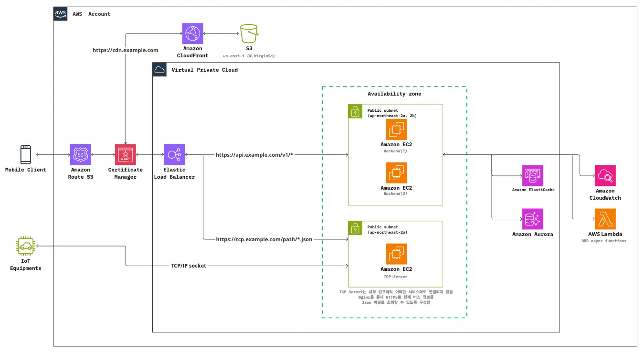Click the us-east-1 (N.Virginia) caption
This screenshot has height=354, width=644.
coord(249,56)
